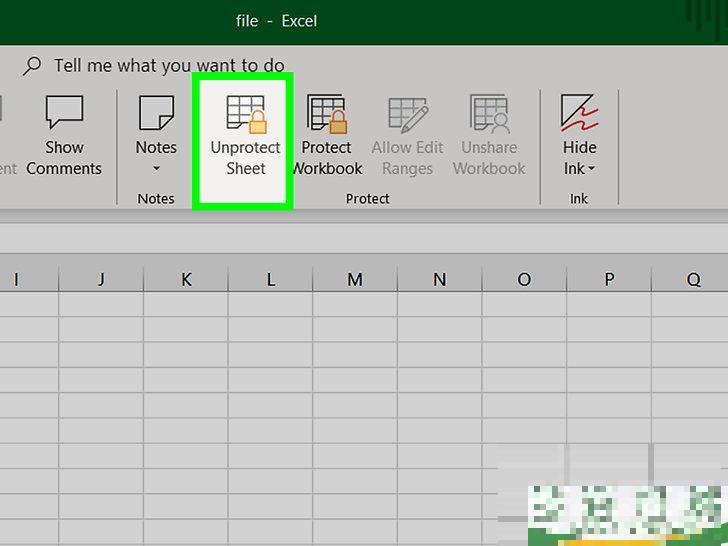Click the Allow Edit Ranges icon
728x546 pixels.
point(407,114)
